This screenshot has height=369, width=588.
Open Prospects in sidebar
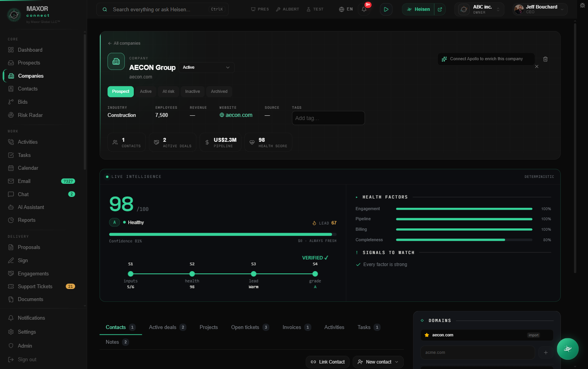click(x=29, y=63)
